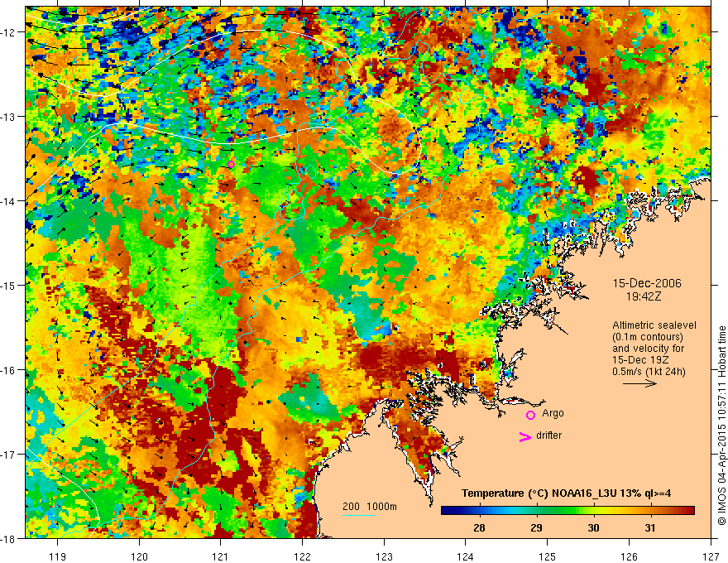Click the -17 latitude axis label
This screenshot has height=563, width=728.
pos(8,454)
